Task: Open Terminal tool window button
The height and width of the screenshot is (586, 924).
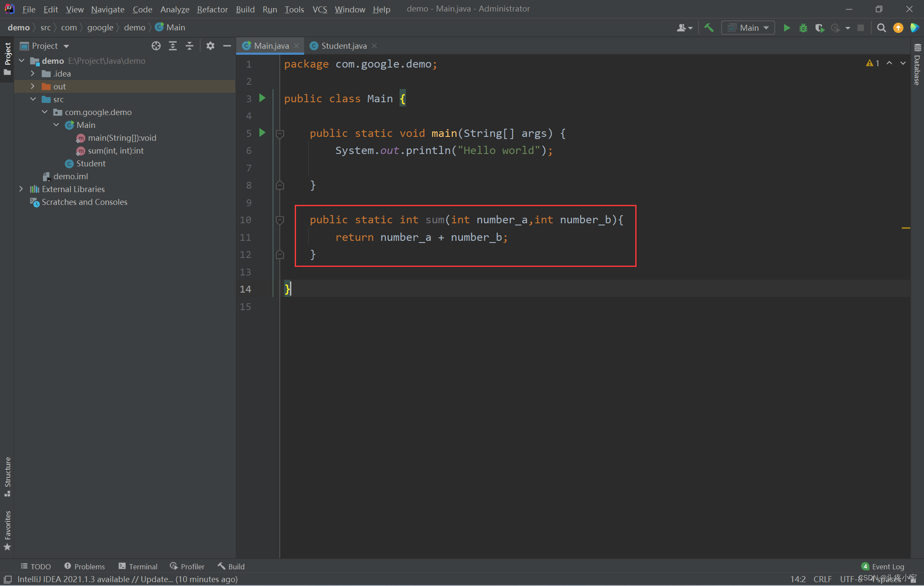Action: 138,566
